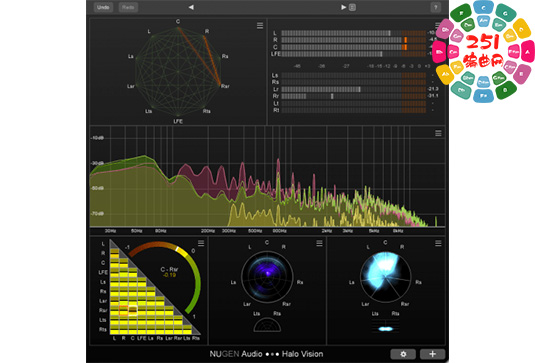Select the Rsr node on correlation web
The image size is (535, 363).
pyautogui.click(x=225, y=86)
